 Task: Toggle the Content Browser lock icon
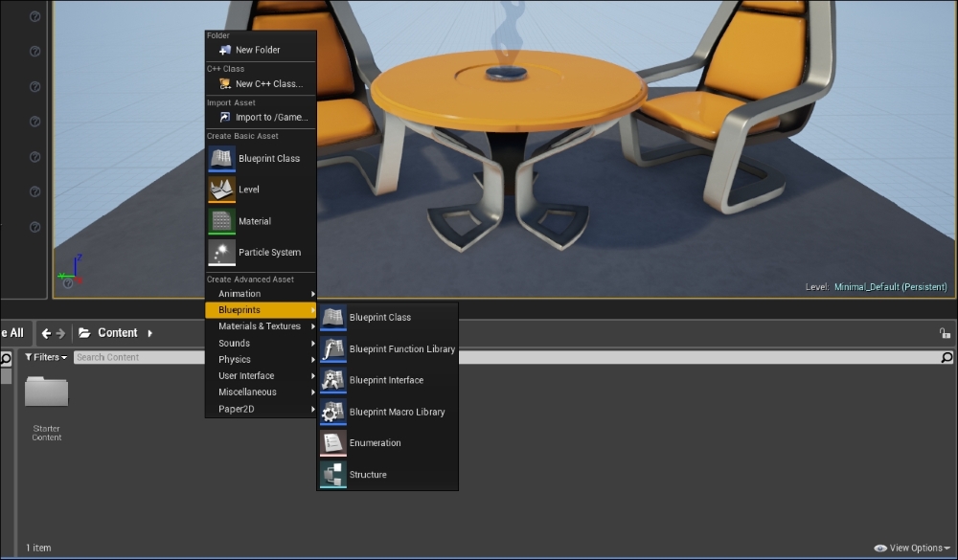[x=945, y=333]
